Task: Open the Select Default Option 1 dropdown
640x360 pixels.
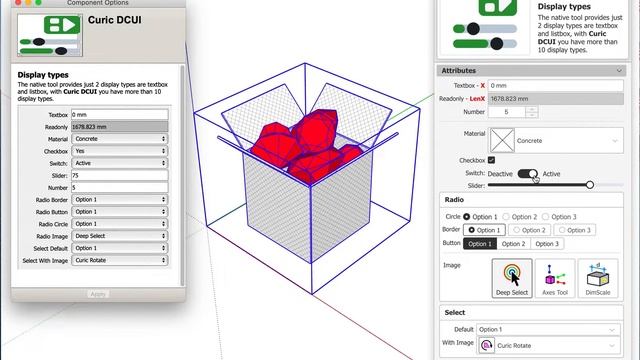Action: (x=548, y=329)
